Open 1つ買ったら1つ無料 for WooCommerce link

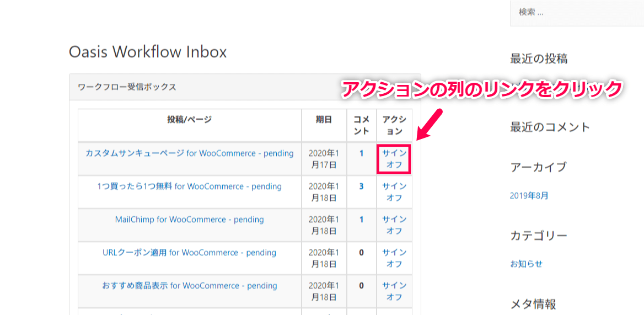click(x=189, y=186)
